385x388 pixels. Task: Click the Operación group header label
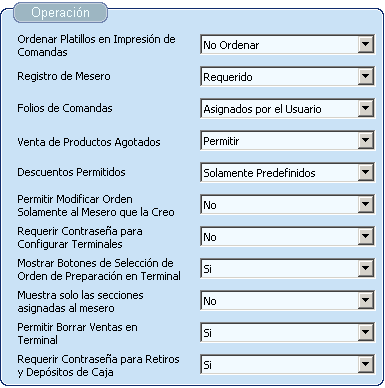pos(60,13)
